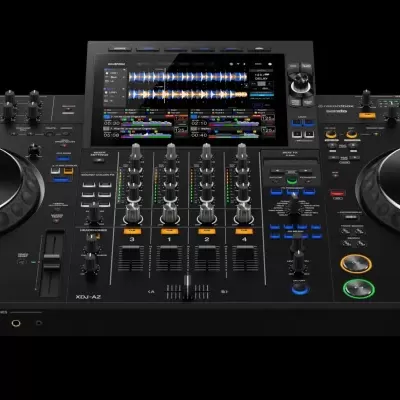
Task: Click the leftmost hardware button above the touchscreen
Action: 120,49
